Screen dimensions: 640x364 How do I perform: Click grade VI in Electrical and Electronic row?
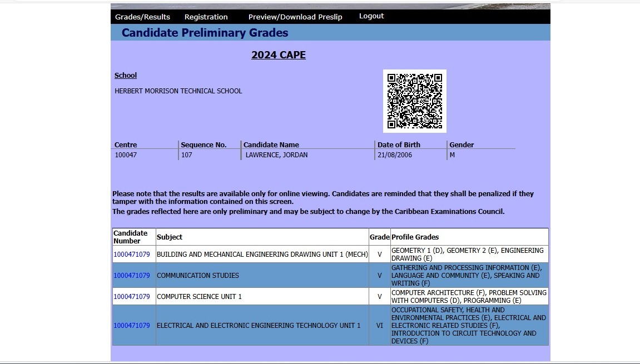[380, 326]
